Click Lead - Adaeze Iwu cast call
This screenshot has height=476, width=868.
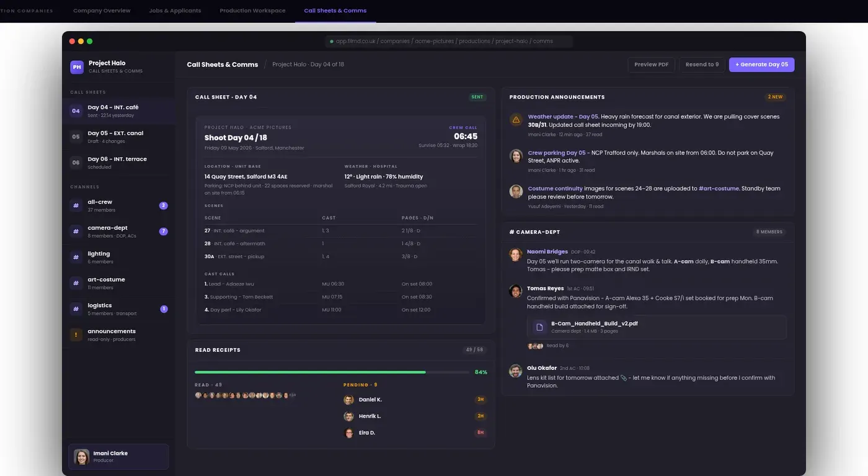[x=340, y=284]
